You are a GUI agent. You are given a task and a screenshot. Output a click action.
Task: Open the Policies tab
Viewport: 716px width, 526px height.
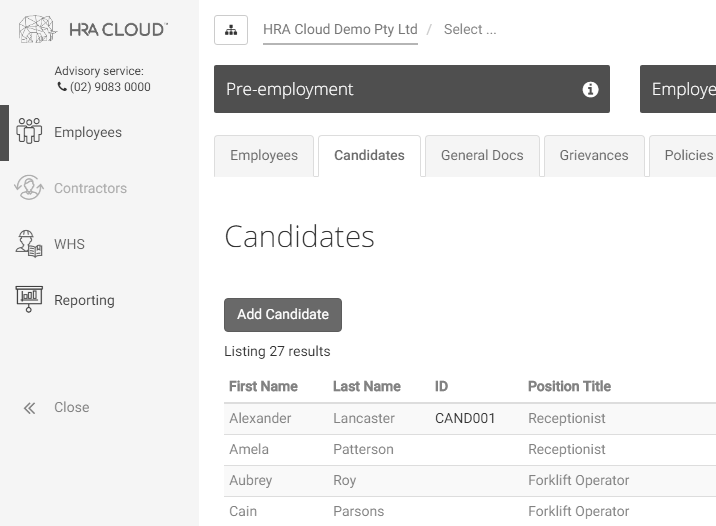685,156
